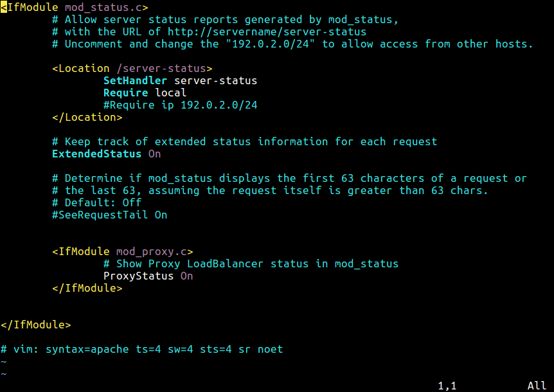Image resolution: width=554 pixels, height=392 pixels.
Task: Click the closing IfModule tag of mod_proxy block
Action: [x=87, y=288]
